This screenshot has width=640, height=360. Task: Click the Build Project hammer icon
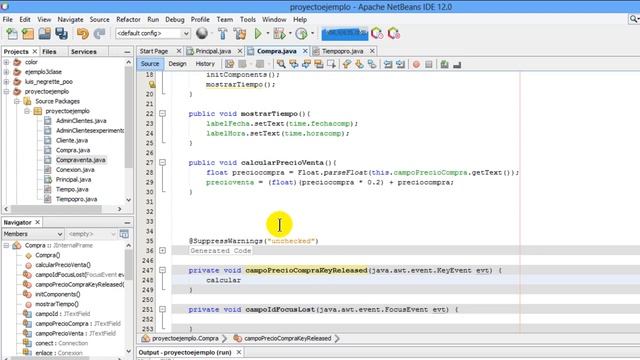click(223, 33)
